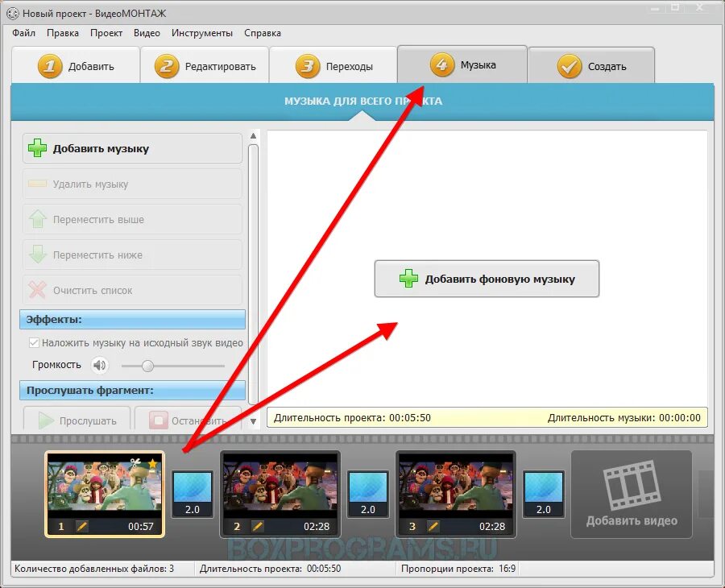The width and height of the screenshot is (725, 588).
Task: Click the Громкость speaker mute icon
Action: [99, 366]
